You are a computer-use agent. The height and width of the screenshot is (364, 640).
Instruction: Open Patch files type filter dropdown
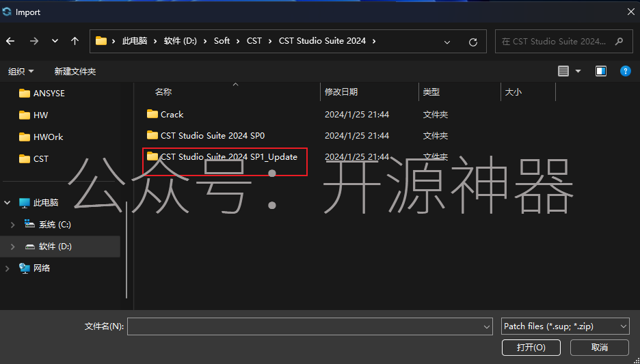[x=565, y=326]
